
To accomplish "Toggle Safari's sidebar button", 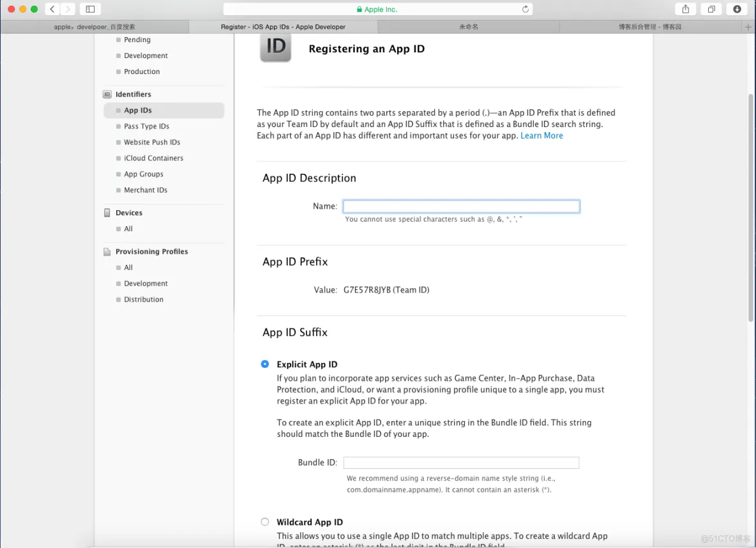I will [90, 9].
